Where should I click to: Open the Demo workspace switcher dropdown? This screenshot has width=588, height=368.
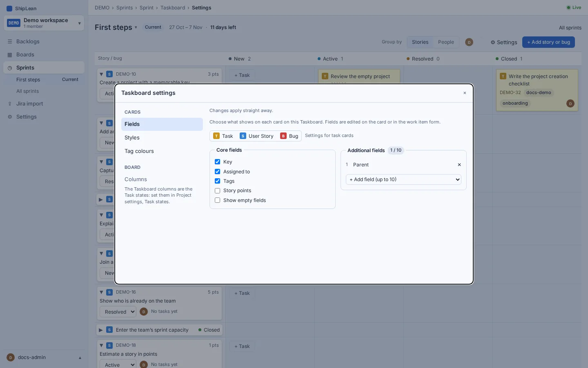pyautogui.click(x=44, y=23)
